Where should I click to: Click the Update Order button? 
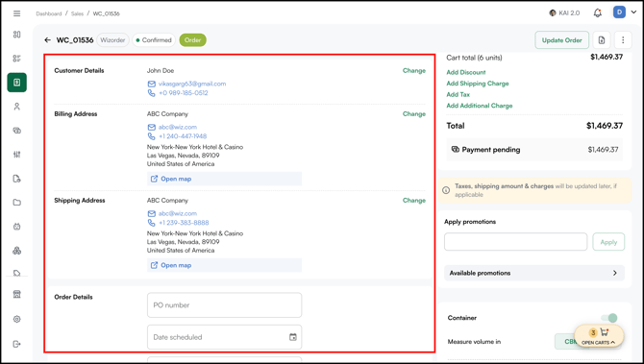[562, 39]
